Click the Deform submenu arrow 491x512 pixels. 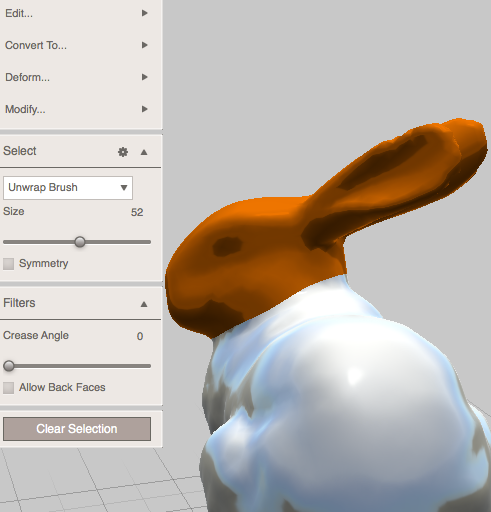(144, 77)
